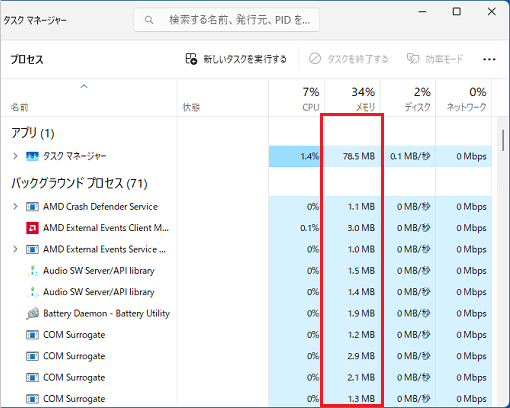Click the icon of the COM Surrogate using 2.9 MB
This screenshot has height=408, width=510.
(32, 356)
